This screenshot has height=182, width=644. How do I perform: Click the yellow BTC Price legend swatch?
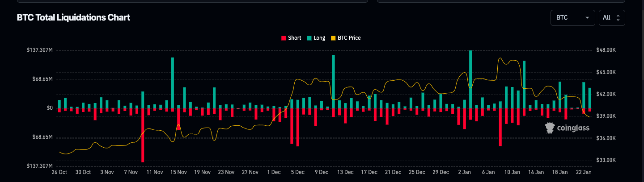click(333, 38)
